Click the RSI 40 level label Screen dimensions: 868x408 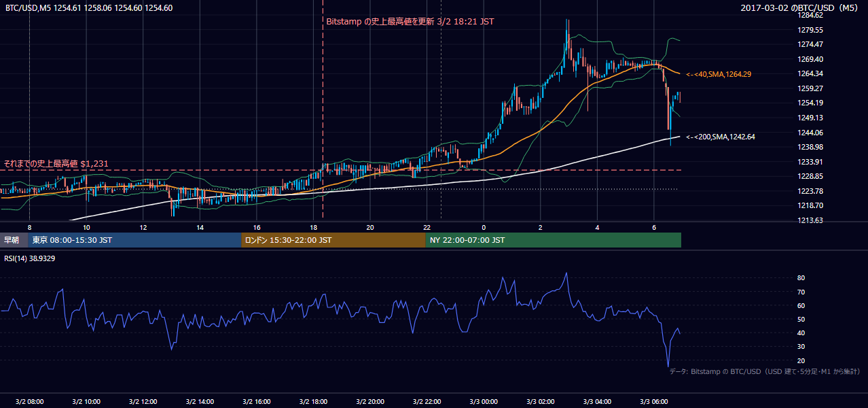(x=801, y=333)
